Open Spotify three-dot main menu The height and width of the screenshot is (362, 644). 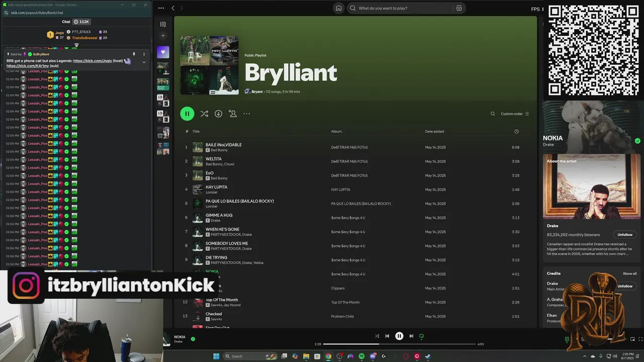pos(161,8)
